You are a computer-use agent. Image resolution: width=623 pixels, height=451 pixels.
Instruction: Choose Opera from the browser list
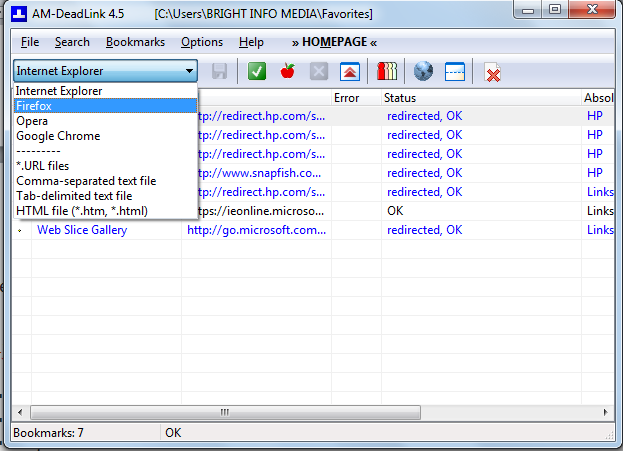click(105, 121)
